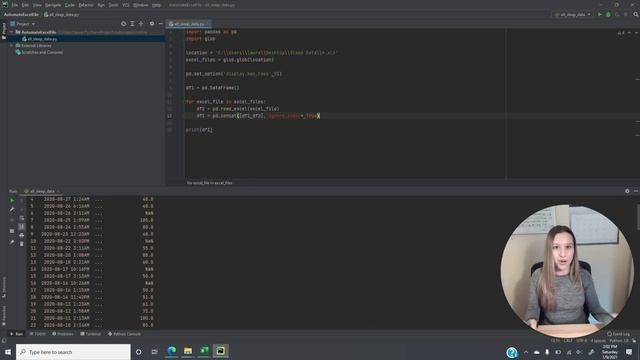Viewport: 640px width, 360px height.
Task: Open the Window menu
Action: [141, 5]
